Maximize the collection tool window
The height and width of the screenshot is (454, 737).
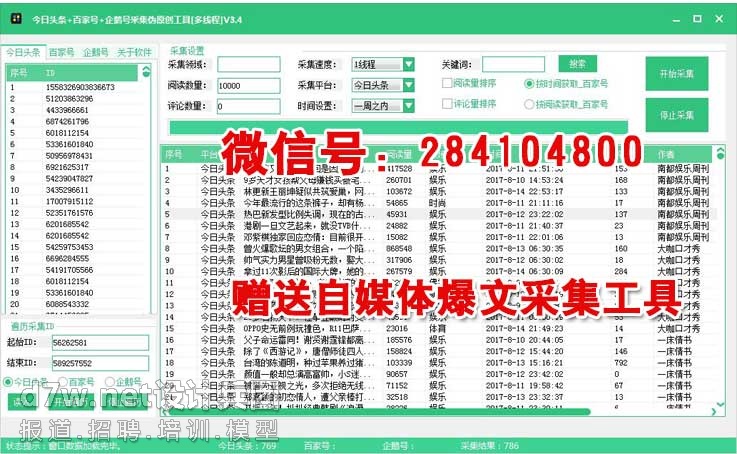tap(697, 19)
